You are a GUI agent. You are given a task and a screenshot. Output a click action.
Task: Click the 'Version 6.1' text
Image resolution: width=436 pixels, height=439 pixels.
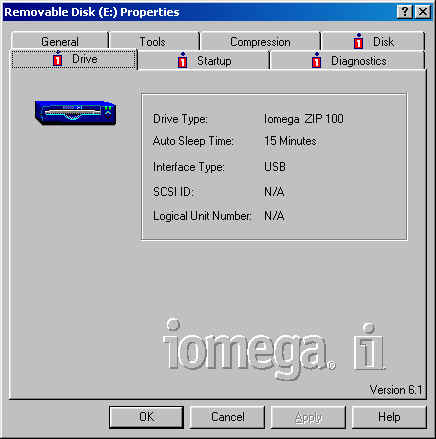396,390
